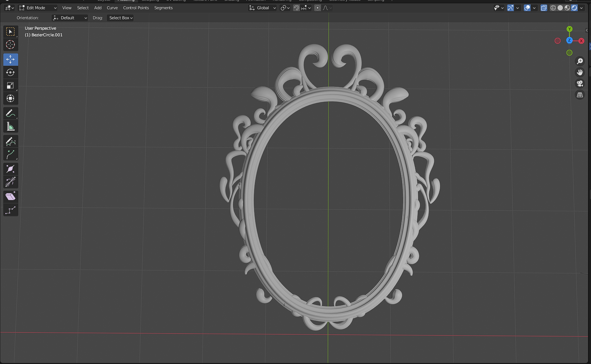Open proportional falloff dropdown
Screen dimensions: 591x364
point(327,8)
